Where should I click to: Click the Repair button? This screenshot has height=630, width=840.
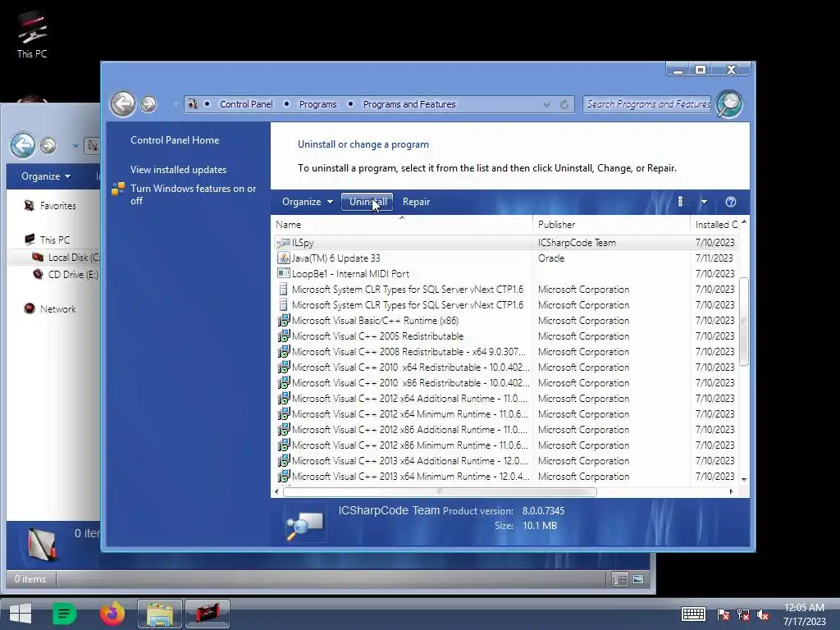click(416, 202)
